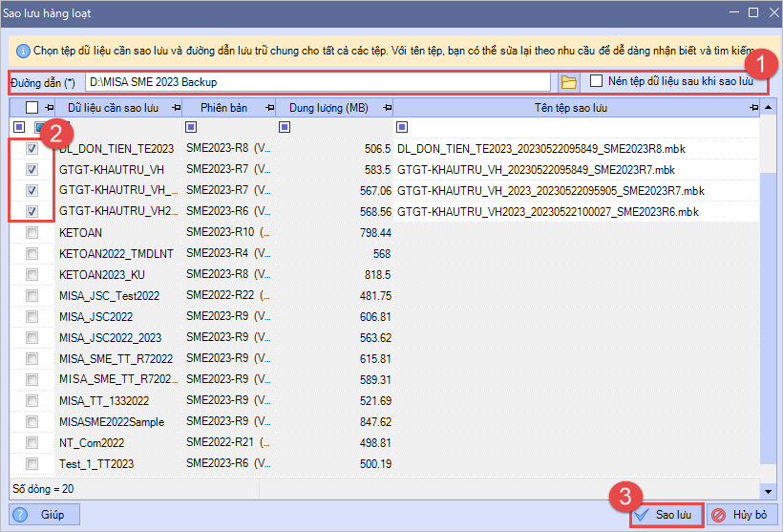
Task: Sort by Dung lượng (MB) column header
Action: point(329,108)
